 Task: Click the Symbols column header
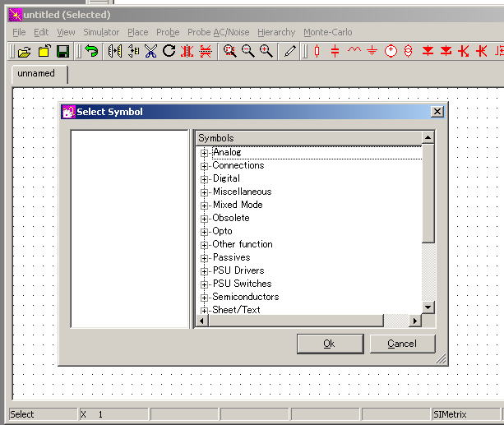pyautogui.click(x=309, y=138)
